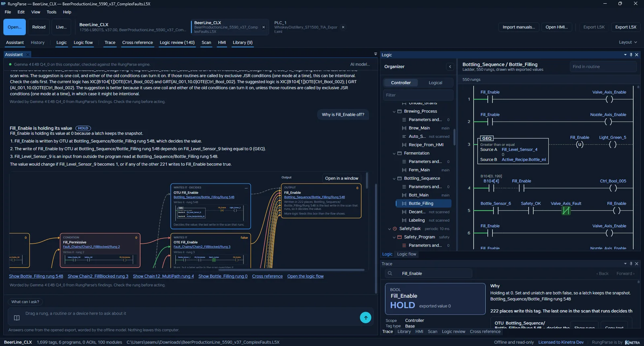Click the SafetyTask clock icon
The width and height of the screenshot is (644, 346).
tap(395, 229)
